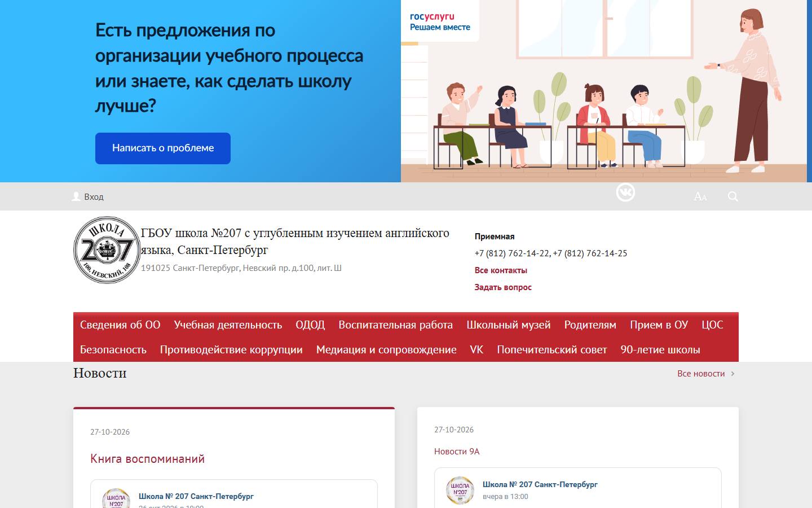
Task: Open the search magnifier icon
Action: point(732,196)
